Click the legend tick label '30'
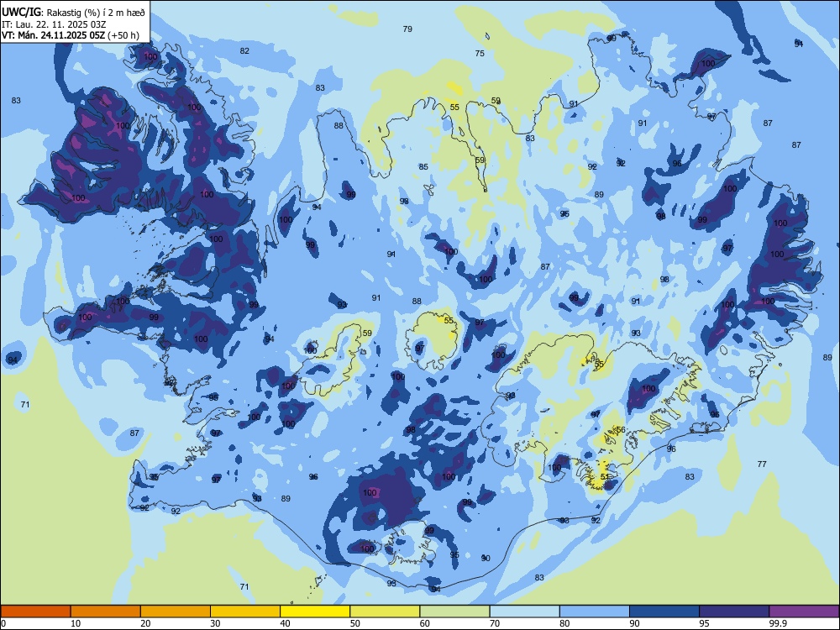Viewport: 840px width, 630px height. pos(215,623)
